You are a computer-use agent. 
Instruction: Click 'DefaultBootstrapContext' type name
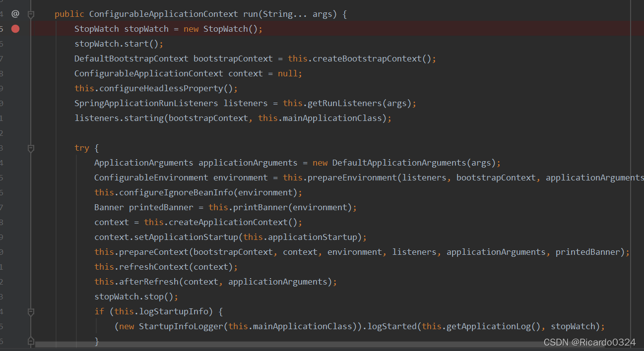pos(131,58)
